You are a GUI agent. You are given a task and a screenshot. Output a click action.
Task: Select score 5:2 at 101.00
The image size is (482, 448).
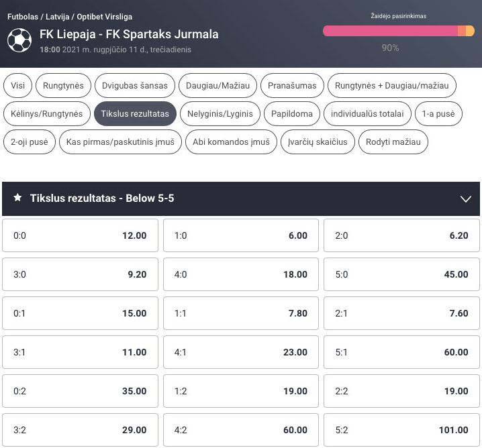pyautogui.click(x=401, y=430)
